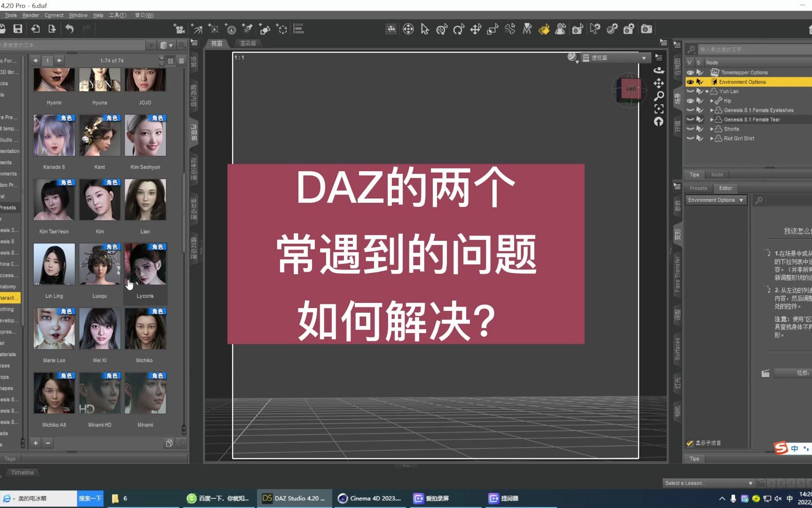Select the Joint Editor bone tool

coord(510,29)
